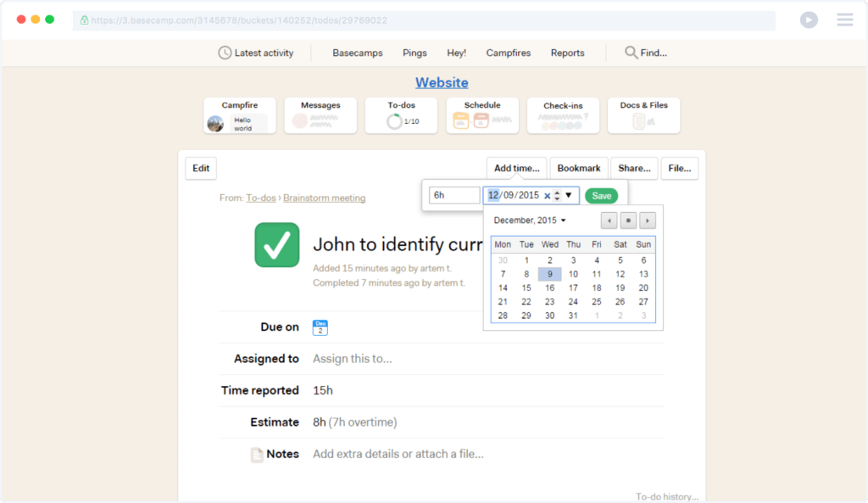Click the Notes attachment icon
Viewport: 868px width, 503px height.
coord(257,454)
